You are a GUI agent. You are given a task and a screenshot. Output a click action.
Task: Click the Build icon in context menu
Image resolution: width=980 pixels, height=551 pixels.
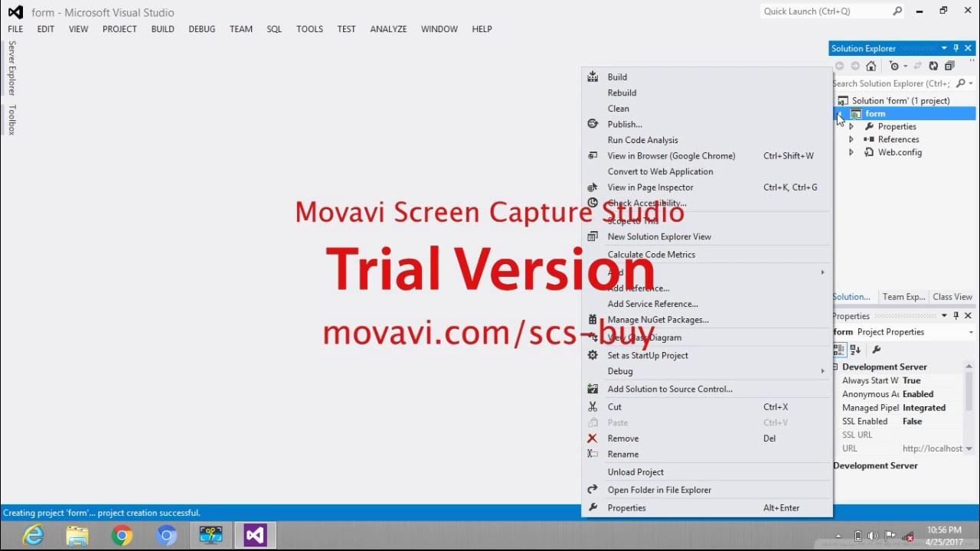coord(593,77)
